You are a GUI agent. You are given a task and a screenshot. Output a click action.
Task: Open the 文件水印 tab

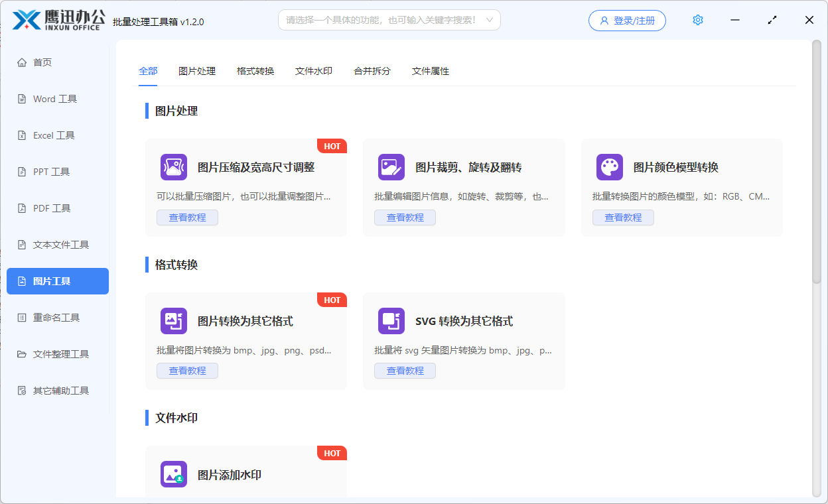pyautogui.click(x=313, y=70)
